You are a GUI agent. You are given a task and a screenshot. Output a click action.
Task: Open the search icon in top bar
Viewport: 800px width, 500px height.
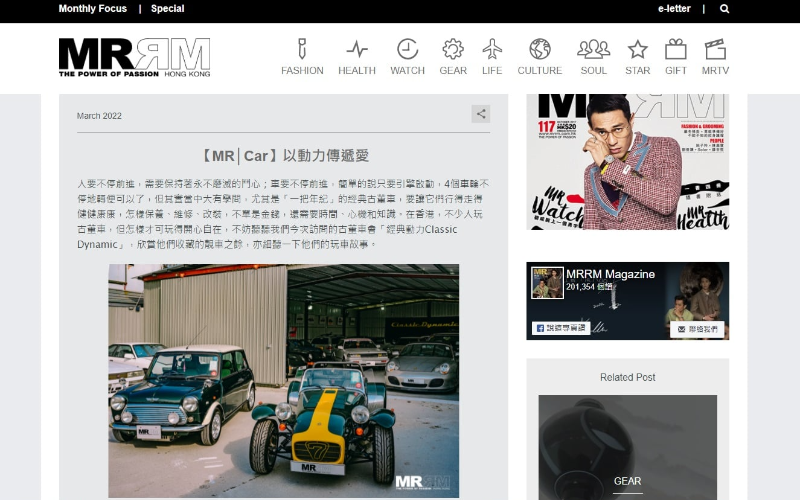pos(725,9)
